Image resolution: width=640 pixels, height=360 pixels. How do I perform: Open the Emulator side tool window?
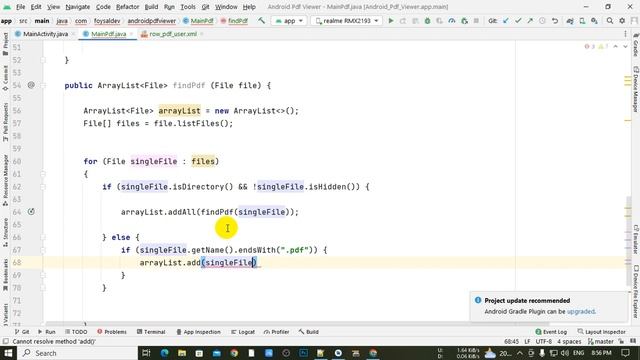[636, 238]
